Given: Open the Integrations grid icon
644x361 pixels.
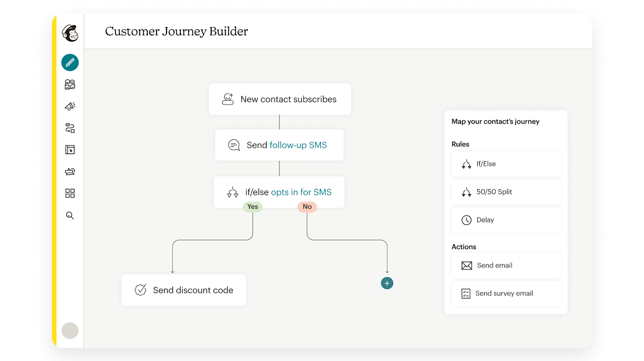Looking at the screenshot, I should (x=70, y=193).
